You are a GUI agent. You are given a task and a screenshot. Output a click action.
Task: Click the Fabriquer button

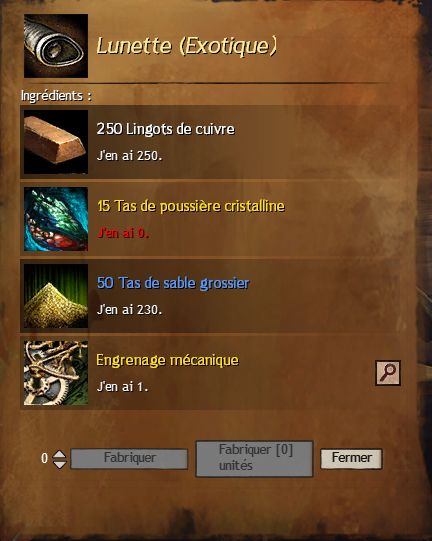pos(129,459)
